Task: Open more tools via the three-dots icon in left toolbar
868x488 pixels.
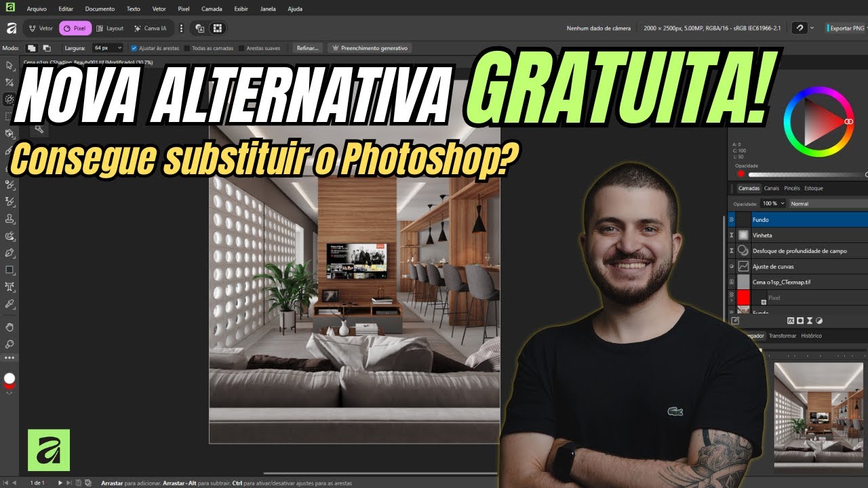Action: click(x=9, y=357)
